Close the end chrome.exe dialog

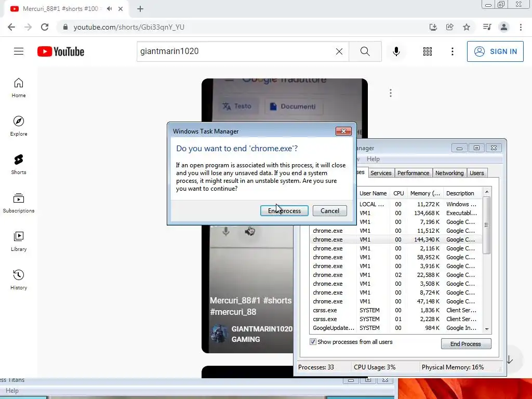coord(343,131)
